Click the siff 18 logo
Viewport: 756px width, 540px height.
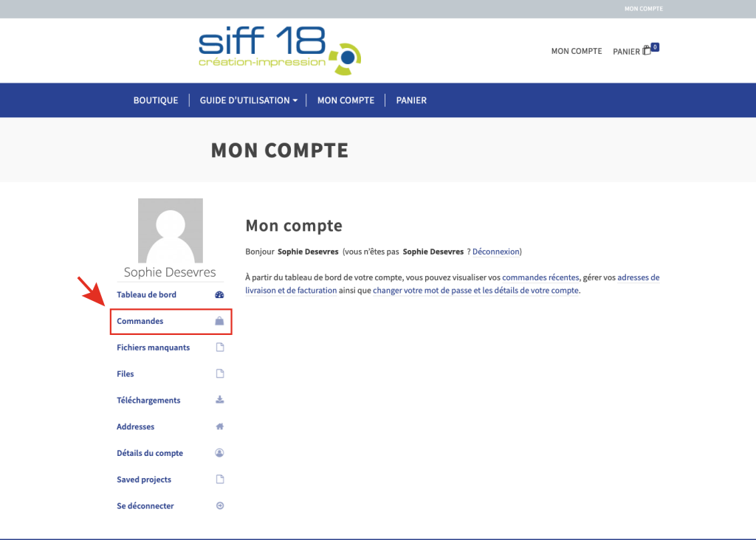(x=279, y=51)
